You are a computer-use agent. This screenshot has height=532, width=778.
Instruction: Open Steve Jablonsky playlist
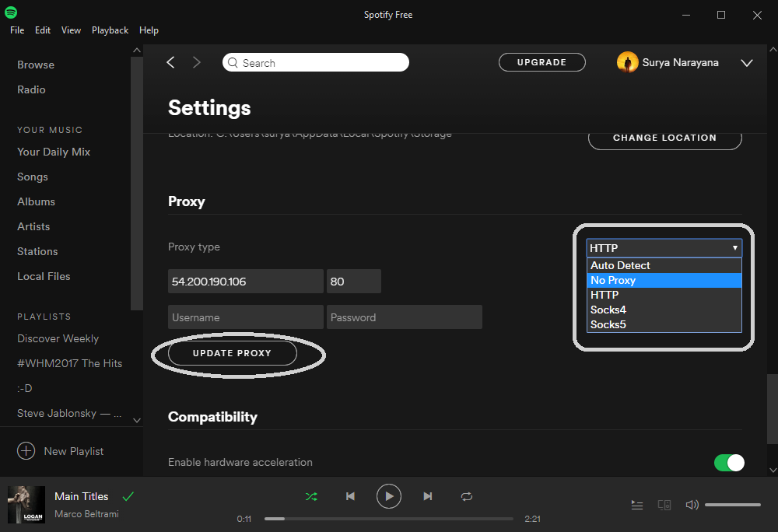[x=69, y=413]
